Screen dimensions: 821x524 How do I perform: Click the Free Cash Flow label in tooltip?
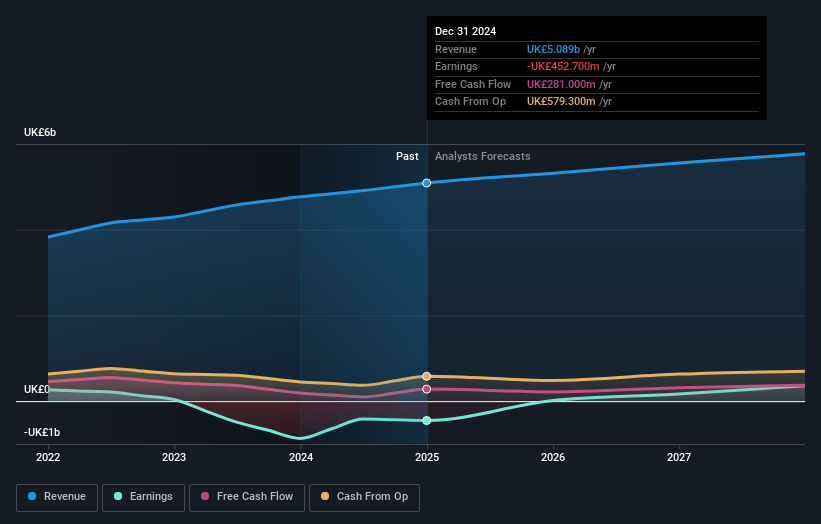point(473,84)
